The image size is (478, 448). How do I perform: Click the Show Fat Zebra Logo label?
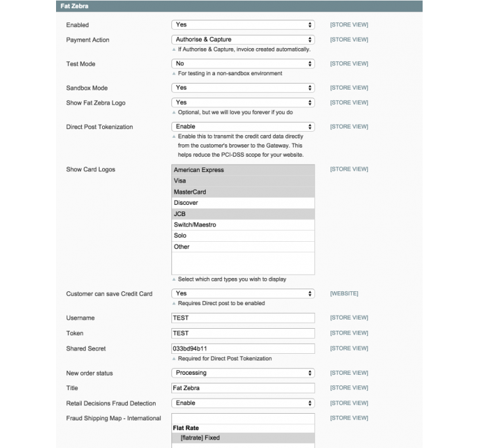(x=96, y=103)
